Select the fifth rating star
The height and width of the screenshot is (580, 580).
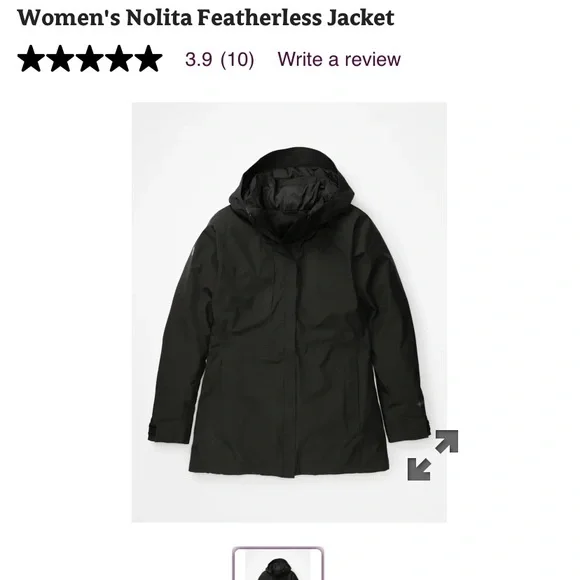pyautogui.click(x=148, y=58)
